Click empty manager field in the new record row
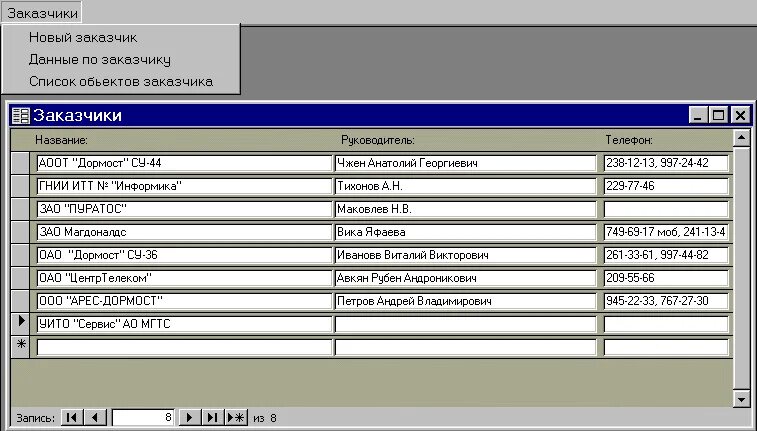The width and height of the screenshot is (757, 431). [465, 347]
